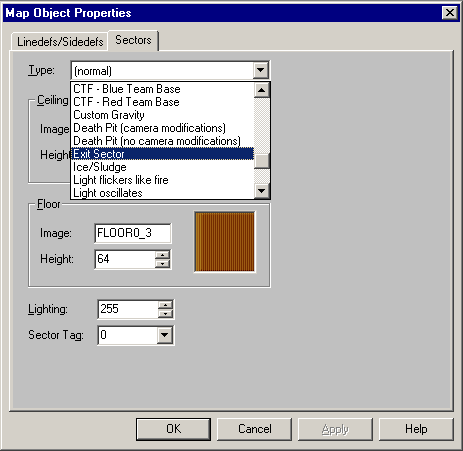Choose Light oscillates from list
463x451 pixels.
162,193
